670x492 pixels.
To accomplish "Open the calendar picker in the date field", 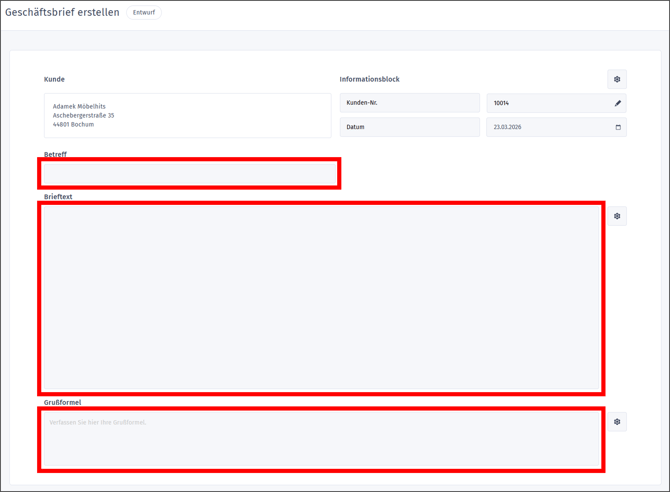I will pyautogui.click(x=617, y=127).
